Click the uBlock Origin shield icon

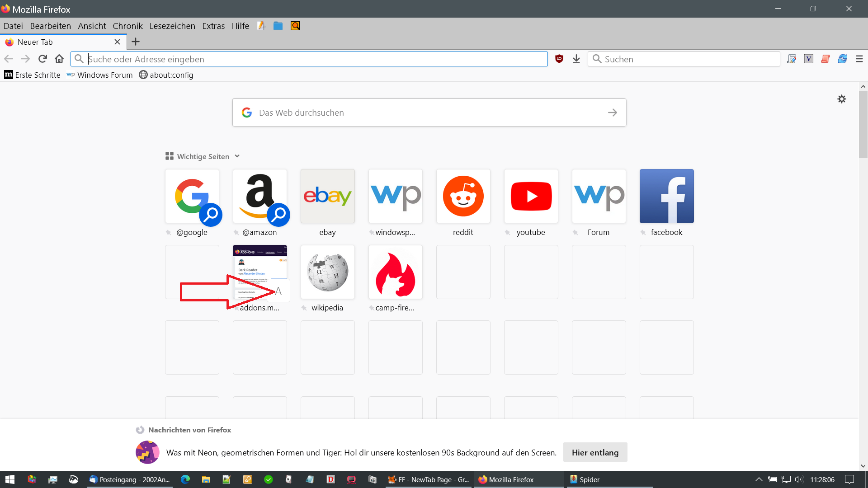[x=559, y=59]
